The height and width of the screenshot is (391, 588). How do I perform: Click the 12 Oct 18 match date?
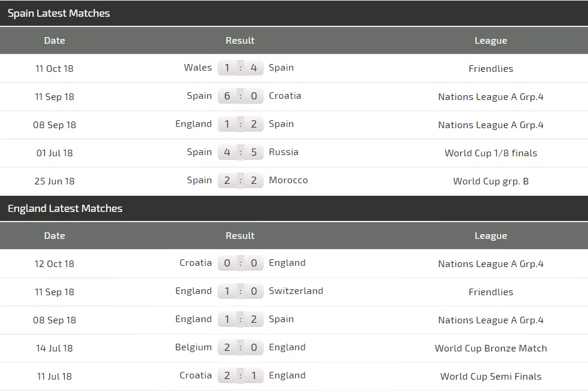coord(55,263)
